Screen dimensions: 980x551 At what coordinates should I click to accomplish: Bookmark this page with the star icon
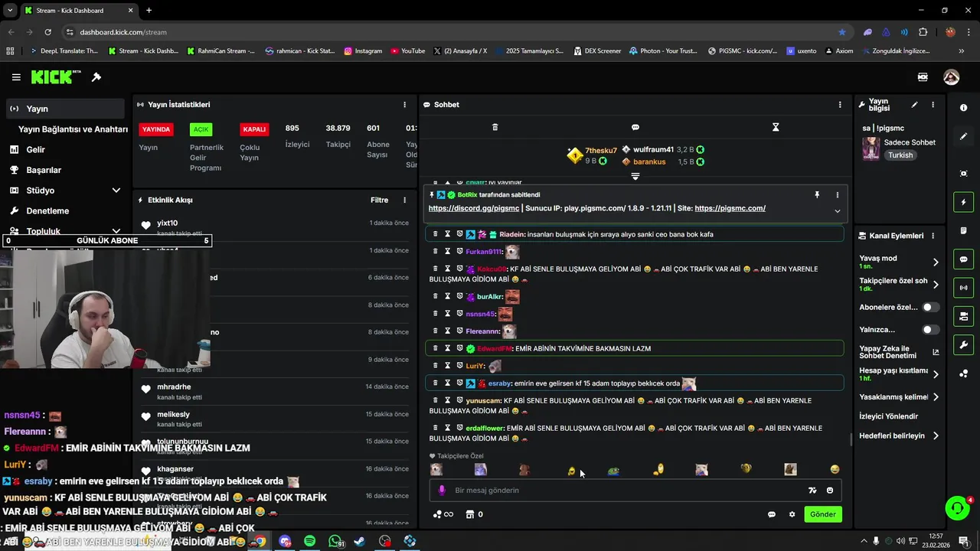842,32
